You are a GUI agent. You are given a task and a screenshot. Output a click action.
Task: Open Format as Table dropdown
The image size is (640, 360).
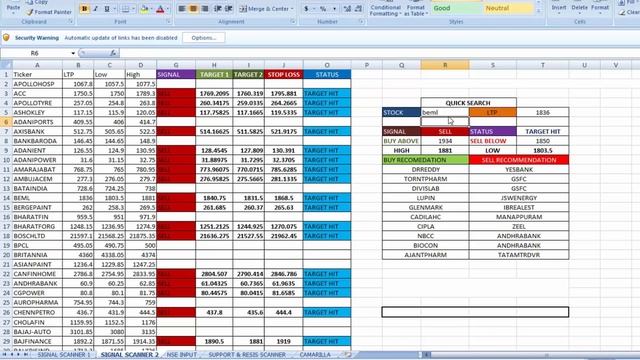pos(416,10)
